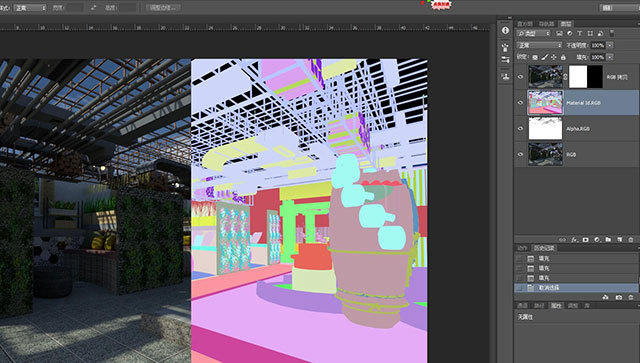
Task: Hide the Alpha.RGB layer
Action: click(x=520, y=129)
